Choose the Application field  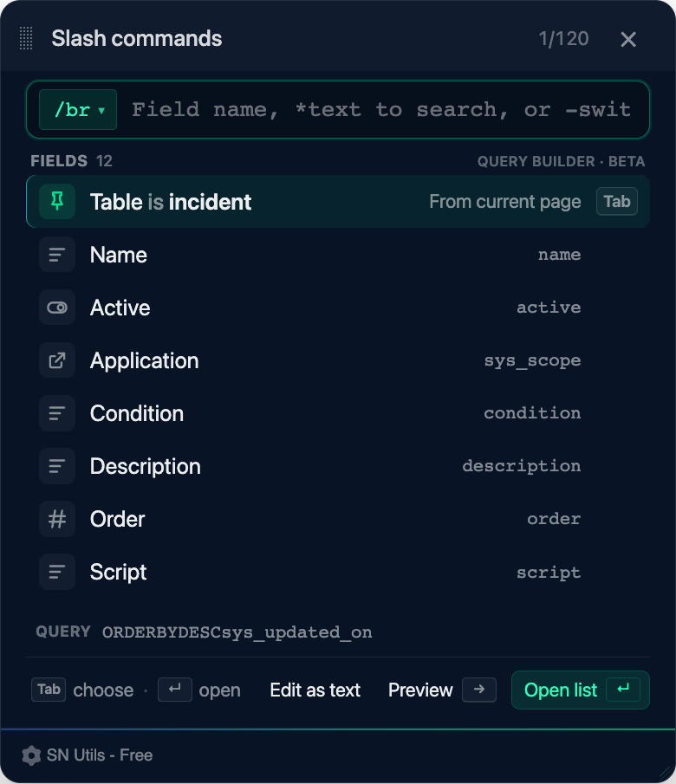[338, 360]
